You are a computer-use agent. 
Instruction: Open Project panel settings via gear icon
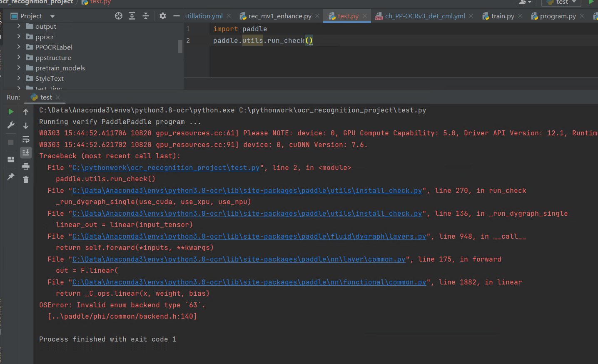click(162, 15)
